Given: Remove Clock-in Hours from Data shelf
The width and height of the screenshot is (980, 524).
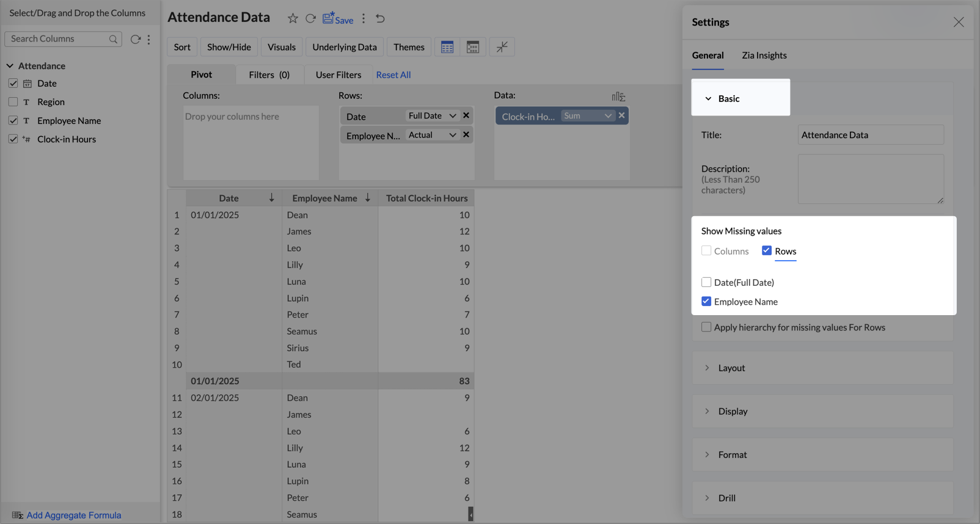Looking at the screenshot, I should [621, 115].
